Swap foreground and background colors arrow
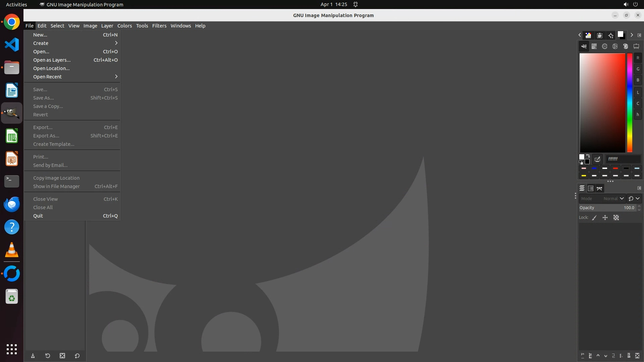This screenshot has width=644, height=362. pyautogui.click(x=588, y=156)
